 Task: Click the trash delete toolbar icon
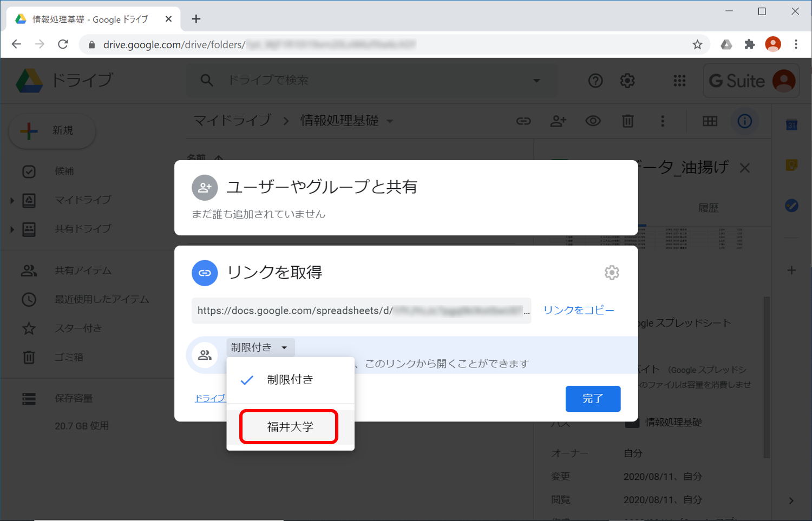pos(628,121)
